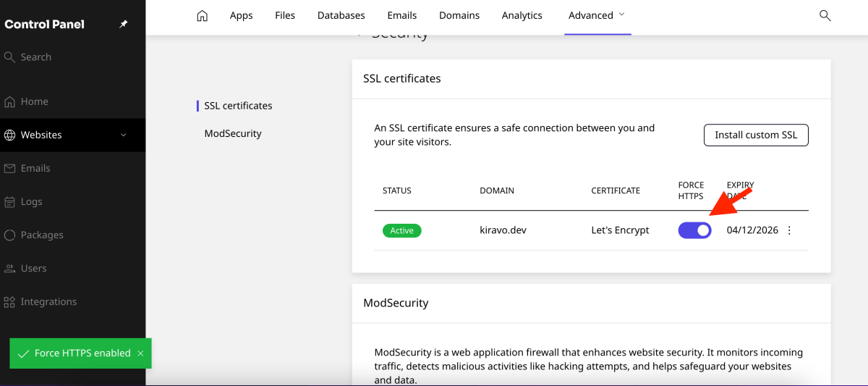The height and width of the screenshot is (386, 868).
Task: Open Users section in sidebar
Action: [33, 268]
